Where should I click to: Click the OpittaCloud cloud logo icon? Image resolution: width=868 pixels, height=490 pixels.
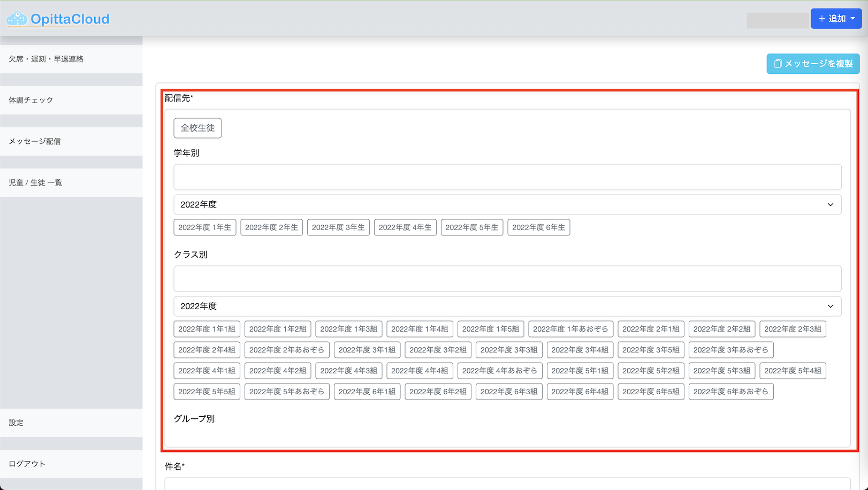17,19
